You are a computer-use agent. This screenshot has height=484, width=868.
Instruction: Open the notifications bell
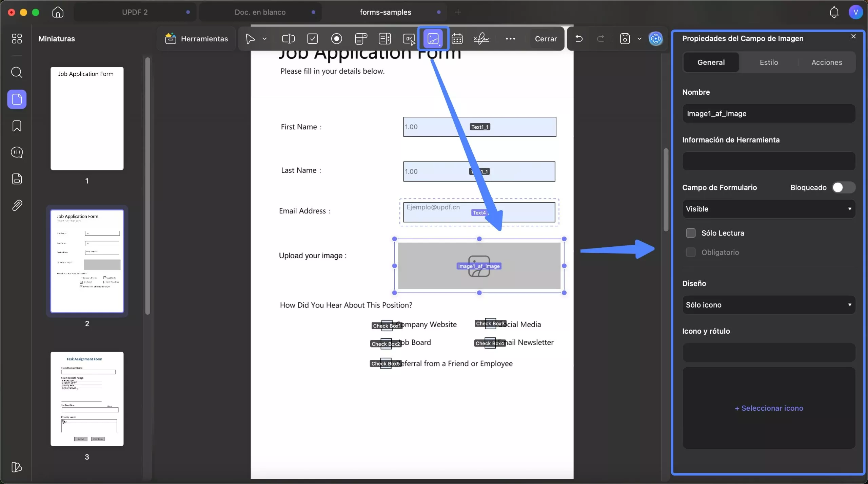[834, 12]
